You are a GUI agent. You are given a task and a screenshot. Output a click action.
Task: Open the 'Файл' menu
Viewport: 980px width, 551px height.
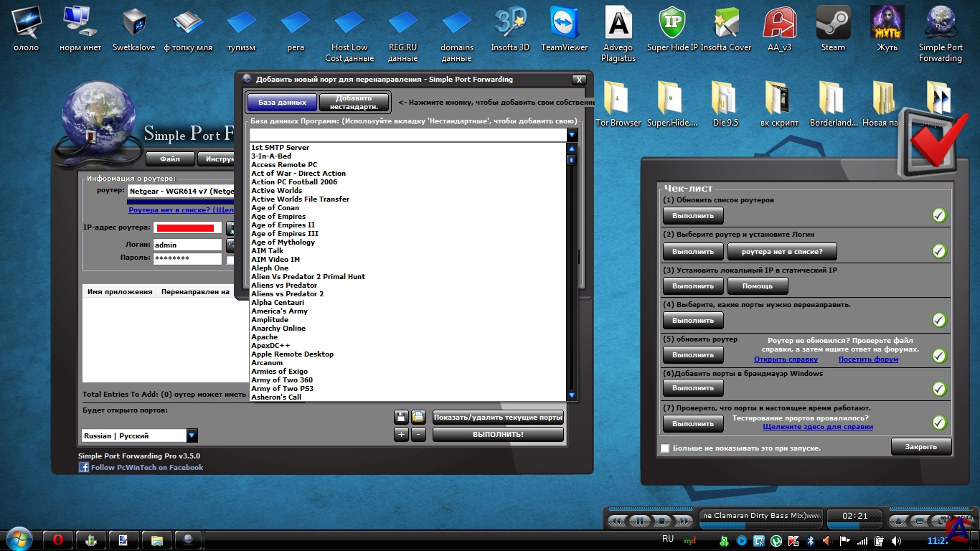[170, 159]
